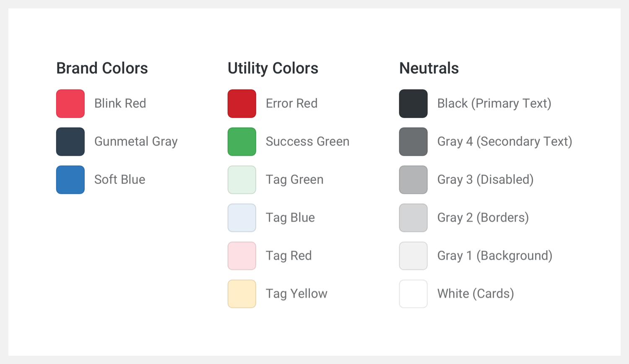Click the Error Red swatch
629x364 pixels.
point(242,103)
